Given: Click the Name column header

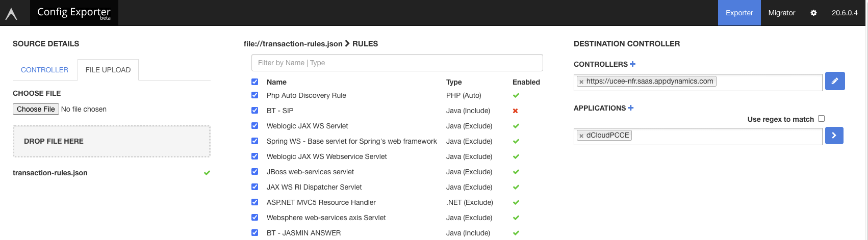Looking at the screenshot, I should 276,82.
